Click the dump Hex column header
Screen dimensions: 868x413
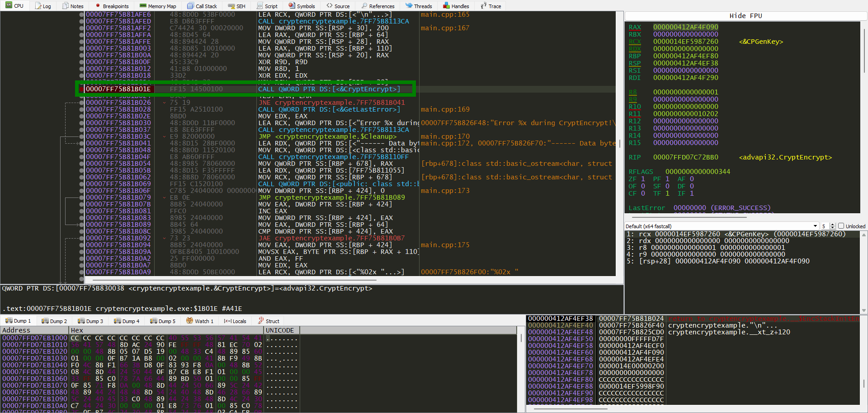click(166, 330)
